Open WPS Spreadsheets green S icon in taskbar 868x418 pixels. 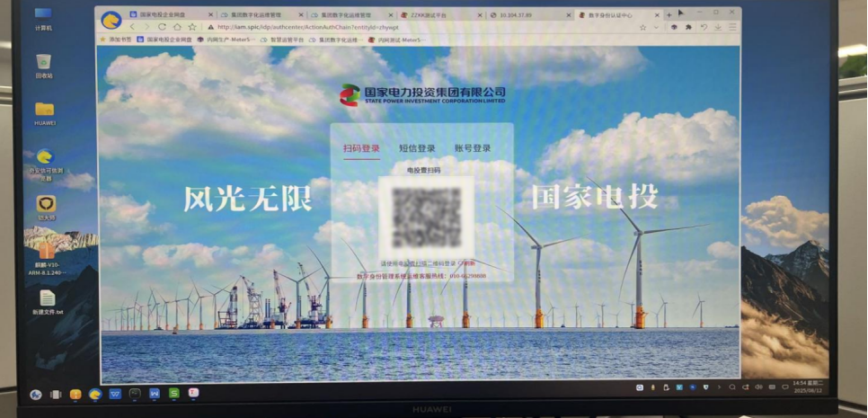(x=173, y=394)
